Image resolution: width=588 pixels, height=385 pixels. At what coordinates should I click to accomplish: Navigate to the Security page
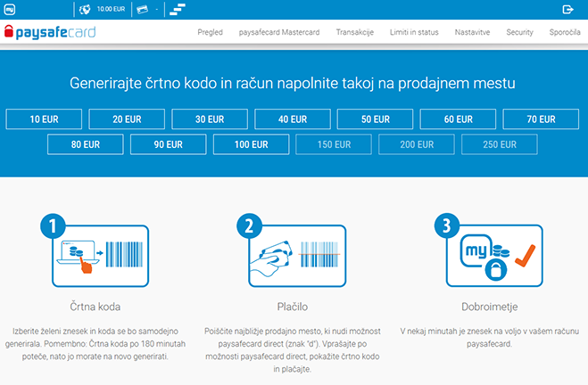tap(519, 33)
